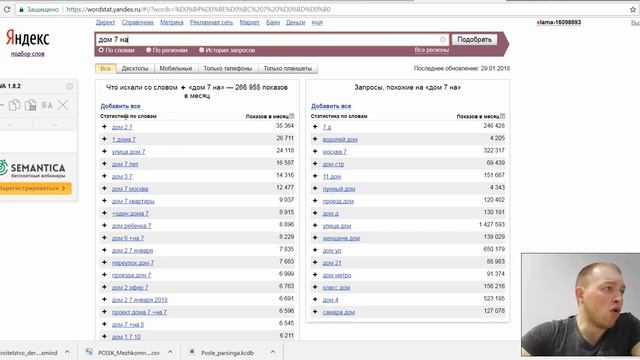This screenshot has width=640, height=360.
Task: Click plus icon next to «дом 7 лет»
Action: click(104, 164)
